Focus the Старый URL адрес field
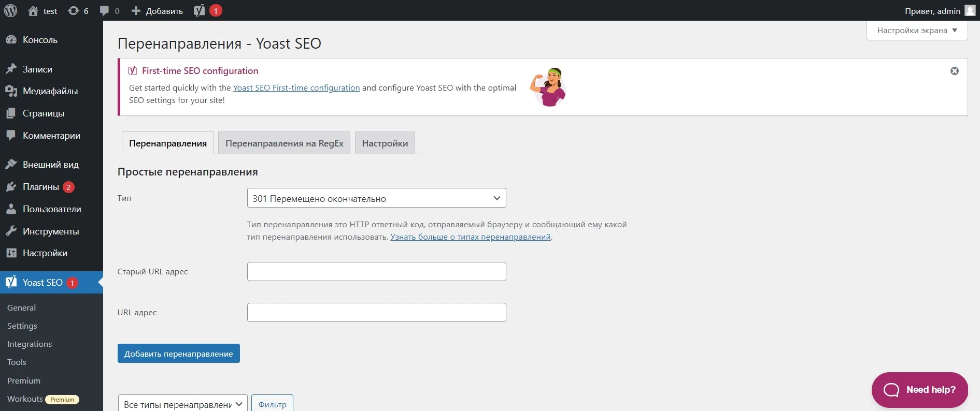Viewport: 980px width, 411px height. tap(376, 271)
